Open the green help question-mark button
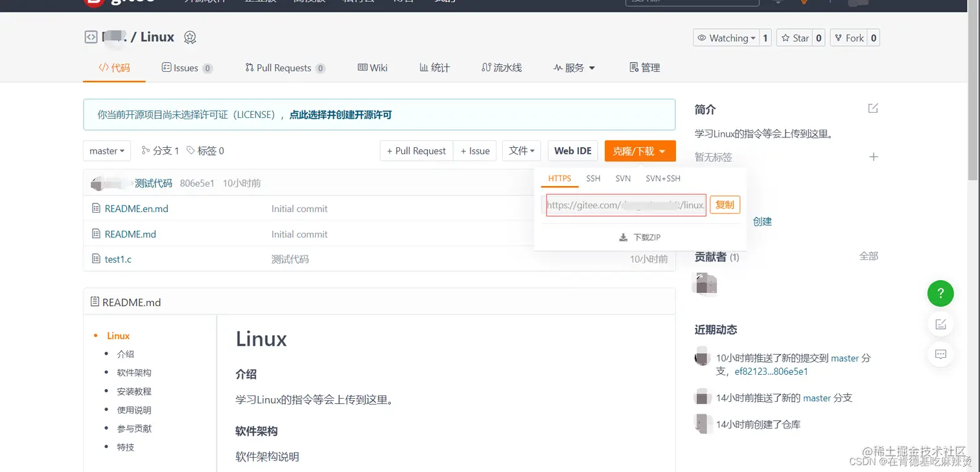The height and width of the screenshot is (472, 980). click(x=940, y=293)
